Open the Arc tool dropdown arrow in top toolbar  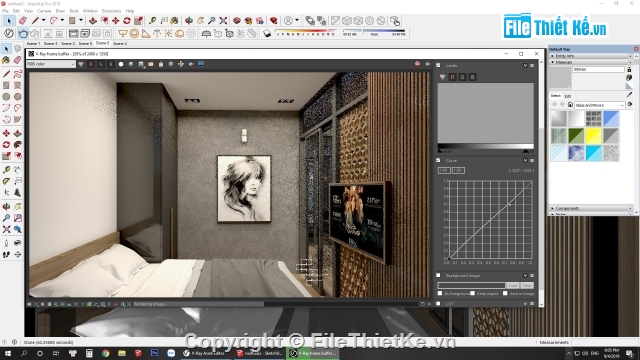[62, 20]
